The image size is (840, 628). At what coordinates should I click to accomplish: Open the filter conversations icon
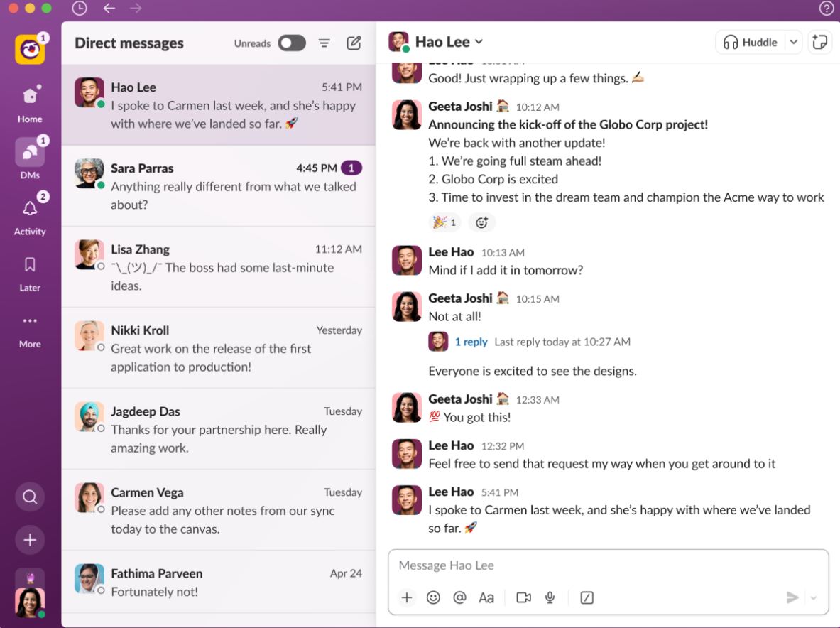324,43
